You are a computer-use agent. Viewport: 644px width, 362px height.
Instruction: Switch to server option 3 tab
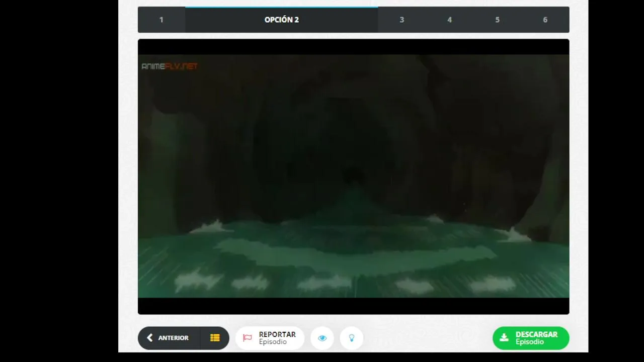tap(402, 20)
